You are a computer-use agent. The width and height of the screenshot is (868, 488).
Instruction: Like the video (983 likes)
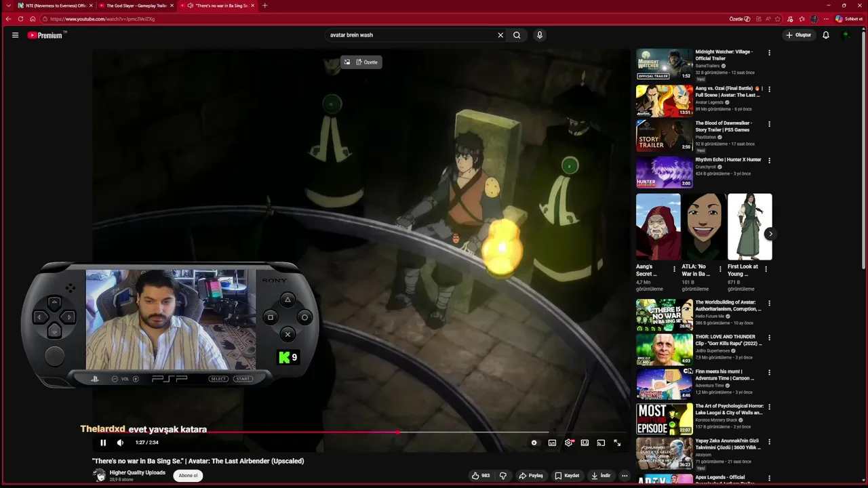481,476
